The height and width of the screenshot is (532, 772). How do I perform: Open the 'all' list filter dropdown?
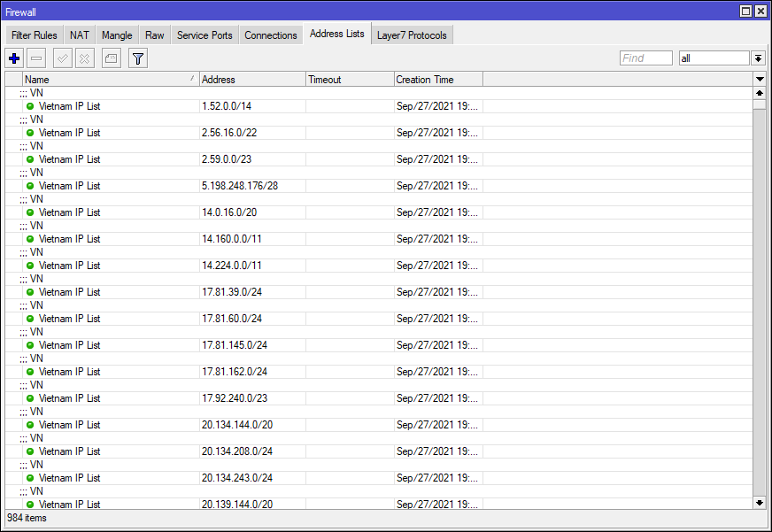[758, 58]
